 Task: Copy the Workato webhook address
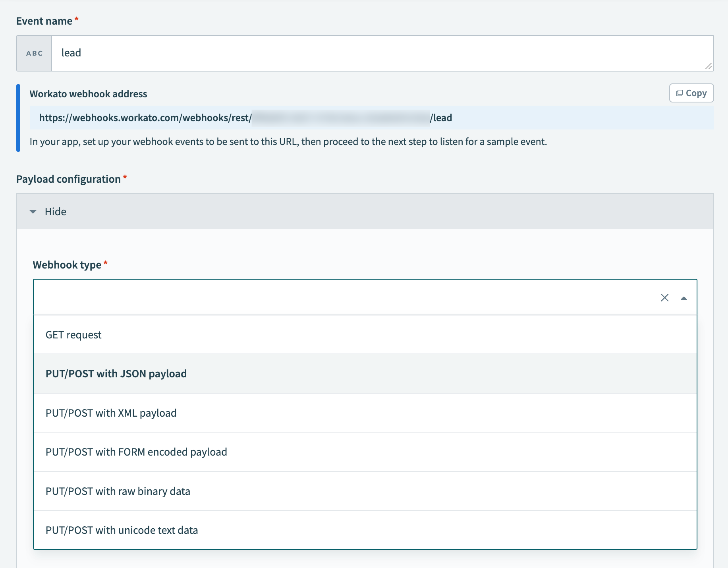coord(691,93)
